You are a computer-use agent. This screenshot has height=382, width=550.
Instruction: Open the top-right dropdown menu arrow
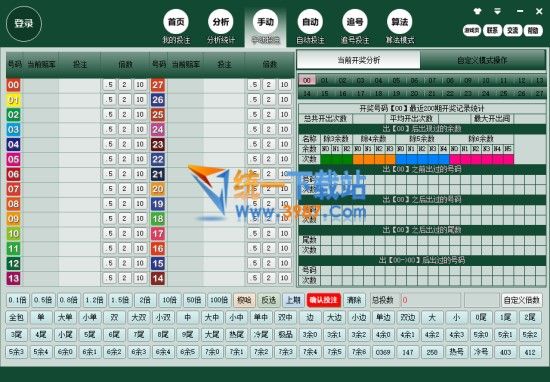tap(497, 12)
